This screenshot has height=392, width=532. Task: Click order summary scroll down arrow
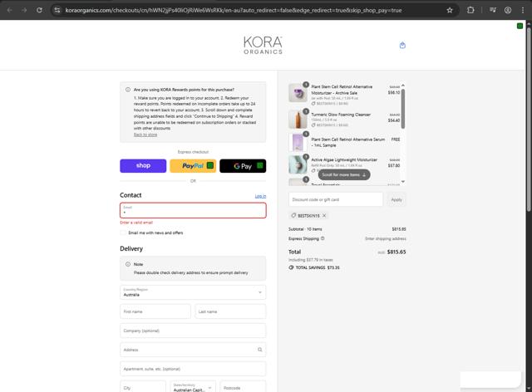(403, 182)
